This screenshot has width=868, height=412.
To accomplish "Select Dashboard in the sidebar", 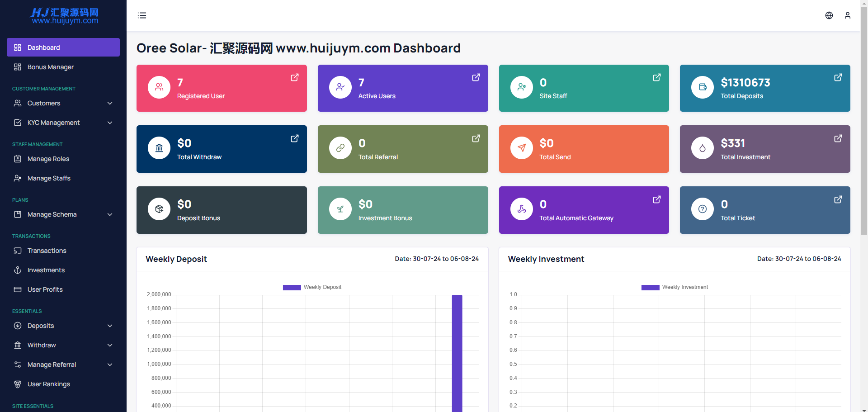I will [63, 47].
